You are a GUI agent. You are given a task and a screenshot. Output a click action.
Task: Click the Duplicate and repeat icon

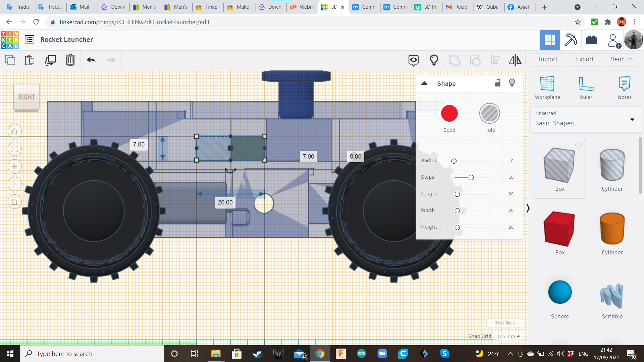coord(50,60)
